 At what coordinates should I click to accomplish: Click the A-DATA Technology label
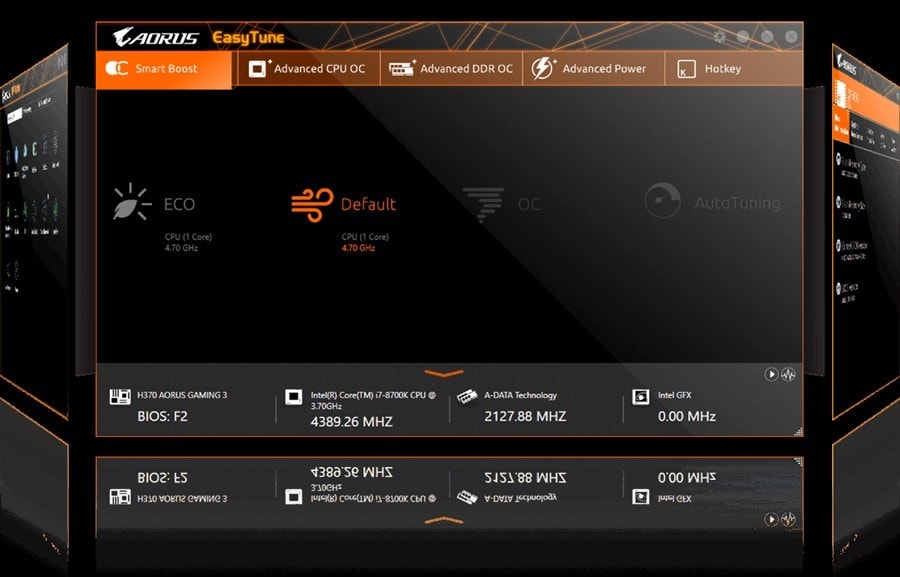click(x=521, y=395)
